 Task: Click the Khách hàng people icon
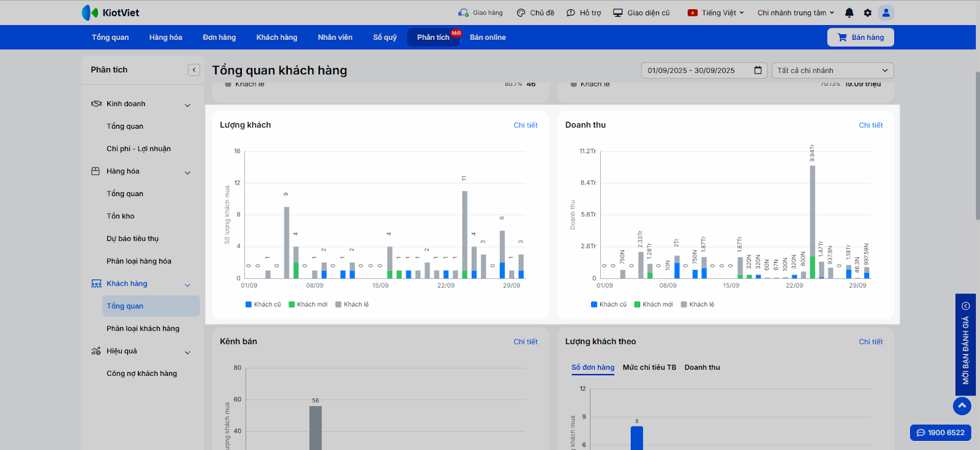pyautogui.click(x=96, y=283)
